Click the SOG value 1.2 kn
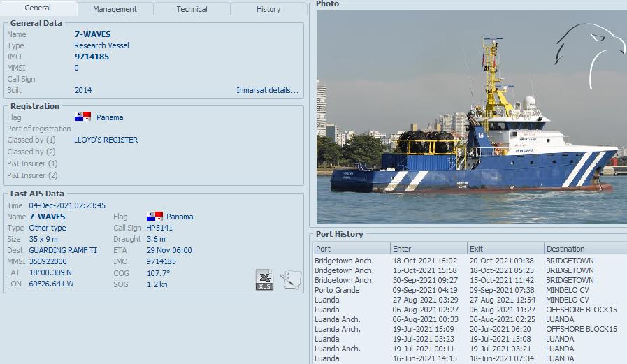 (157, 284)
